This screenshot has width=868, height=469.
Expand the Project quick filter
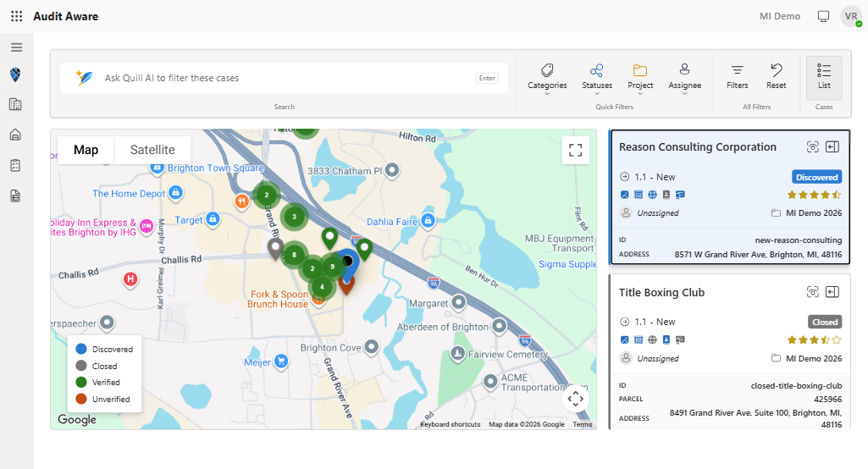coord(640,78)
